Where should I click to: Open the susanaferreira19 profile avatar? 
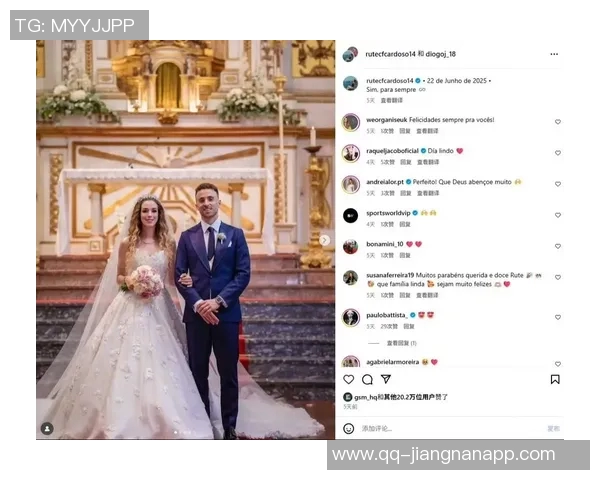pos(350,278)
